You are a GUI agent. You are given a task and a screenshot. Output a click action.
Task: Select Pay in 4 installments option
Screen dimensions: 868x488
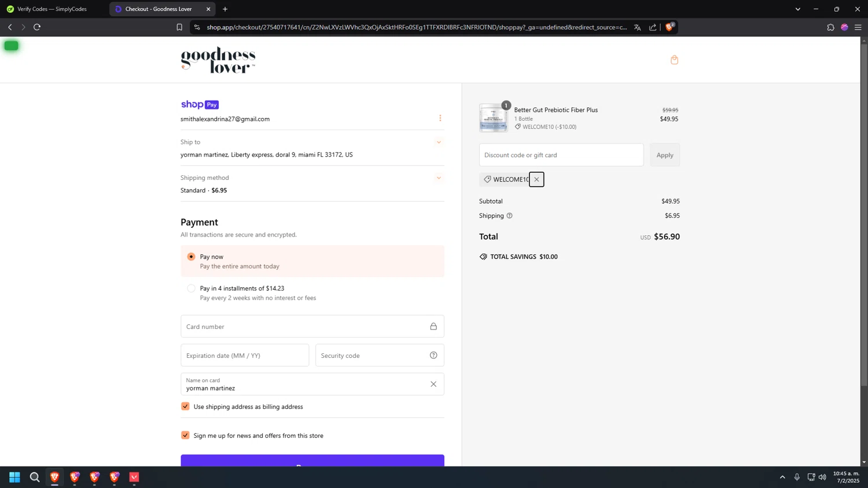[191, 289]
